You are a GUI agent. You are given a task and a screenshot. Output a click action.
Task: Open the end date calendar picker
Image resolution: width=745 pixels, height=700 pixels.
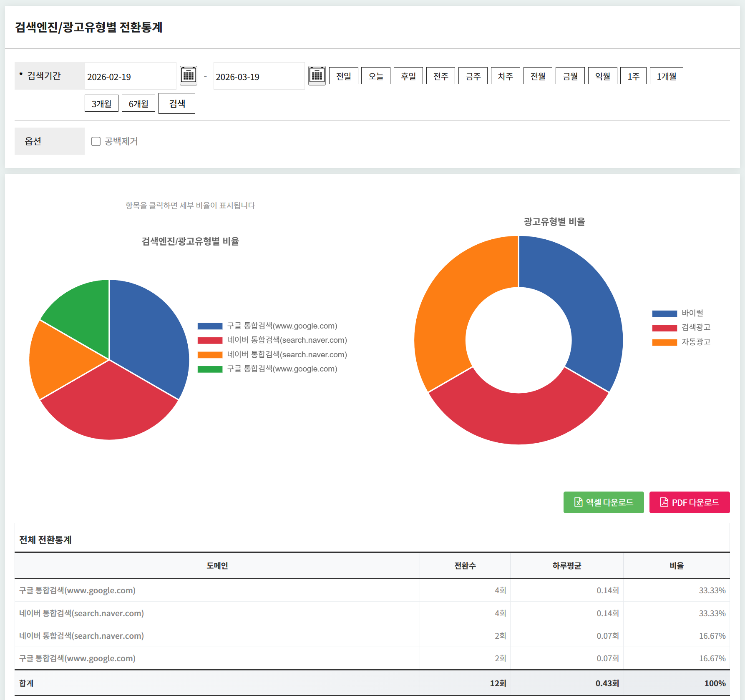click(x=317, y=75)
